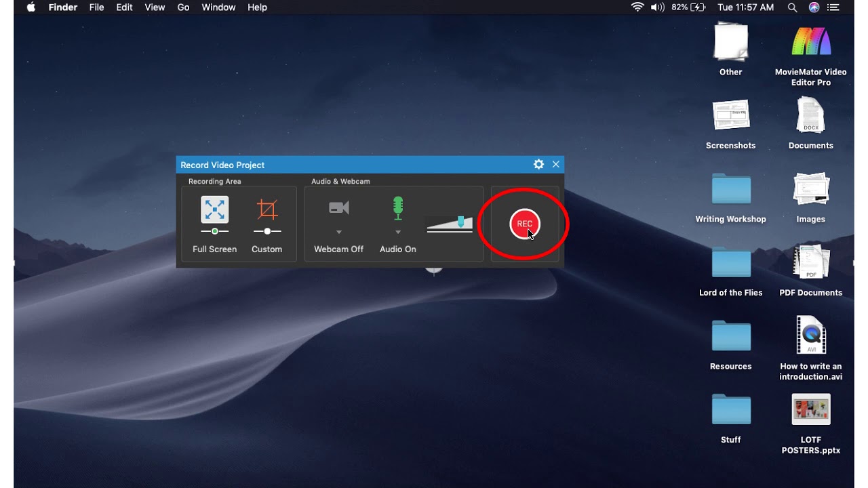Select the Writing Workshop folder
Image resolution: width=868 pixels, height=488 pixels.
pos(731,198)
